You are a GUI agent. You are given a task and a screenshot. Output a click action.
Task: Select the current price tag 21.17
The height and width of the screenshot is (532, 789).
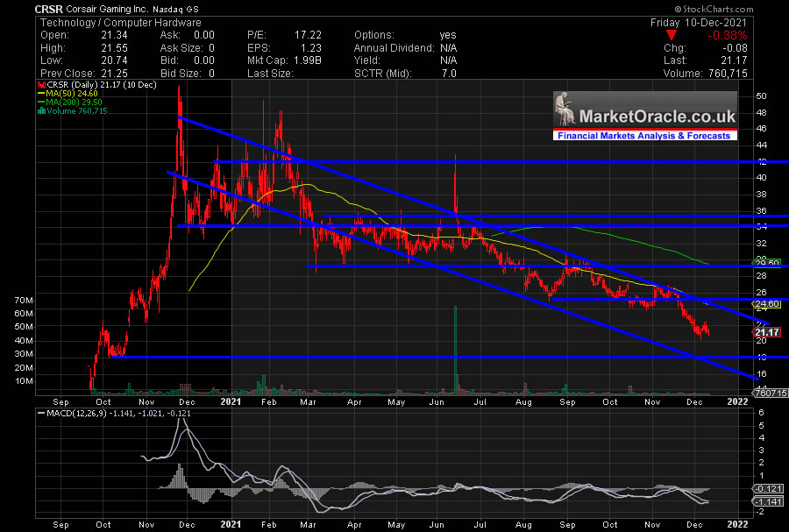pyautogui.click(x=766, y=332)
